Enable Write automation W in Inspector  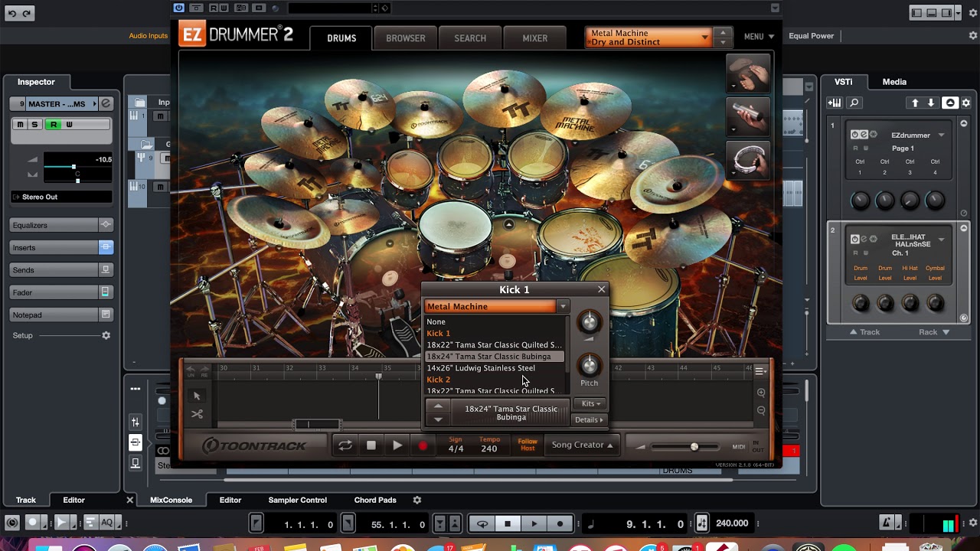pyautogui.click(x=69, y=124)
